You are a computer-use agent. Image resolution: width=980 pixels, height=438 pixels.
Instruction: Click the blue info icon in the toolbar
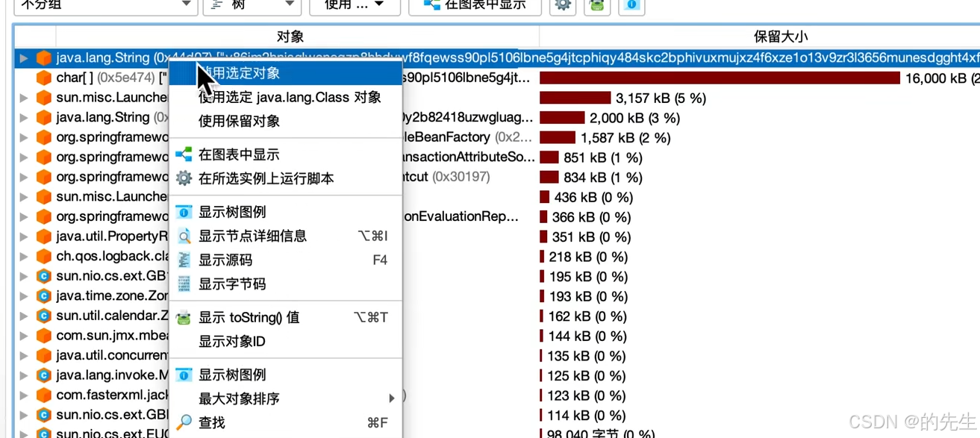pyautogui.click(x=631, y=7)
